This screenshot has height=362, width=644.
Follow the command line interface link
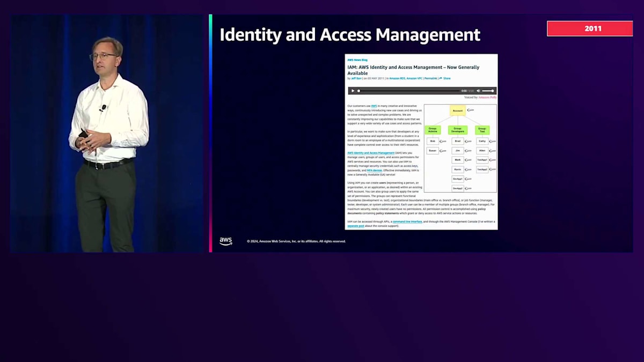pyautogui.click(x=407, y=221)
